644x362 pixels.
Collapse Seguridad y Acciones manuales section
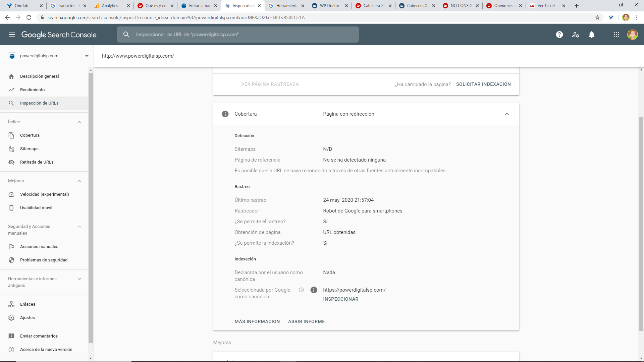[79, 227]
